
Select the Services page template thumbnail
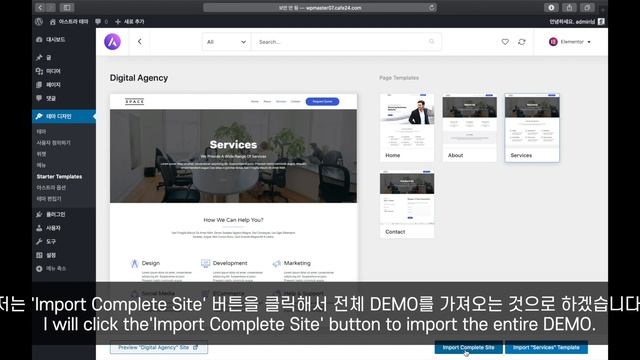point(532,127)
